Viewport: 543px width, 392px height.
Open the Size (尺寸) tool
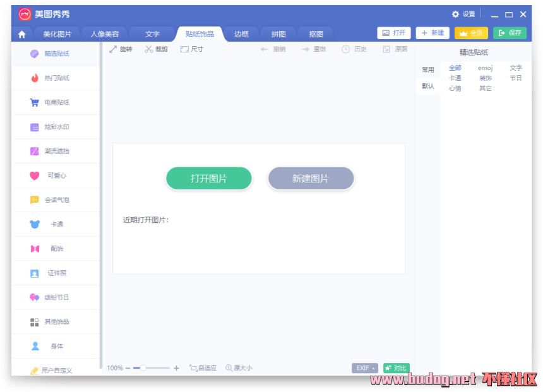(191, 49)
